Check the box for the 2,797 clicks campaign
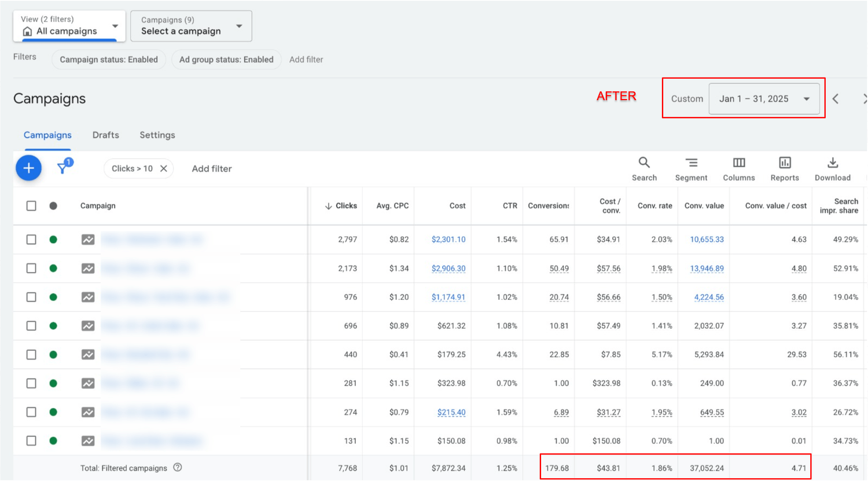Screen dimensions: 868x481 pyautogui.click(x=31, y=240)
